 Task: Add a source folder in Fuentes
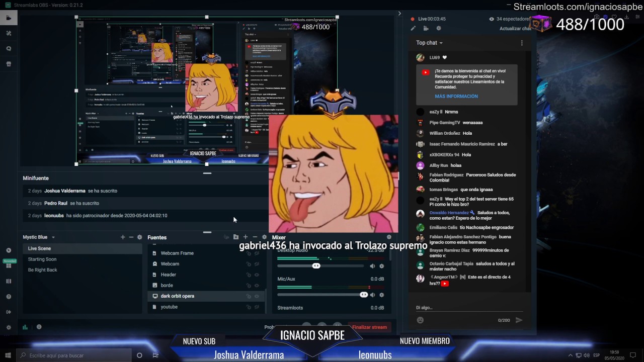pos(235,237)
